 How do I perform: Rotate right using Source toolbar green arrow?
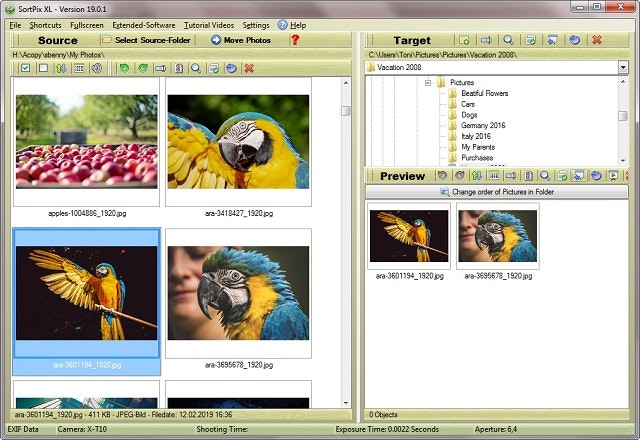[x=142, y=68]
